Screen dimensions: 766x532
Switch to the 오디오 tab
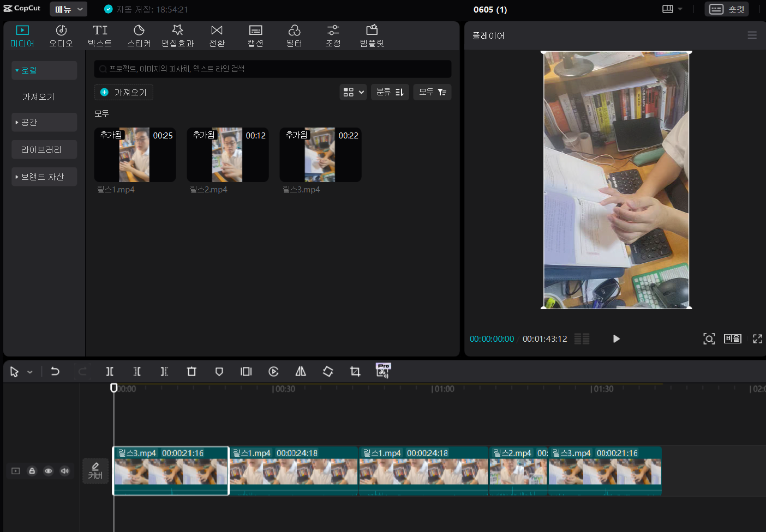(61, 36)
